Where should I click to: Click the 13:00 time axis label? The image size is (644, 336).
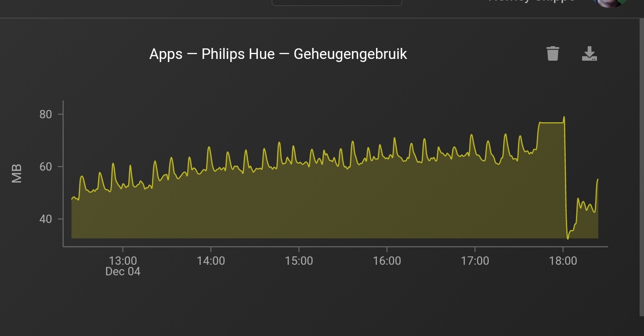123,261
